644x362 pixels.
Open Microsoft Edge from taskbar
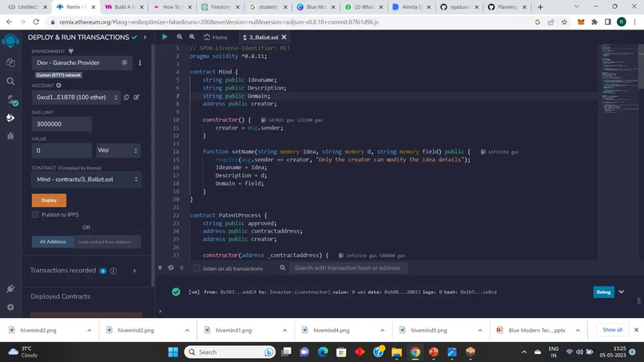coord(323,352)
